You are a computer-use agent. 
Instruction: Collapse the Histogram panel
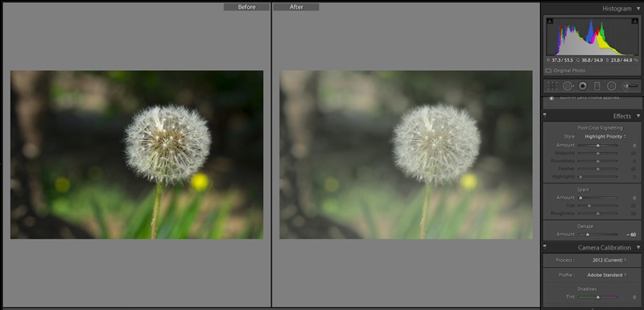click(x=638, y=9)
